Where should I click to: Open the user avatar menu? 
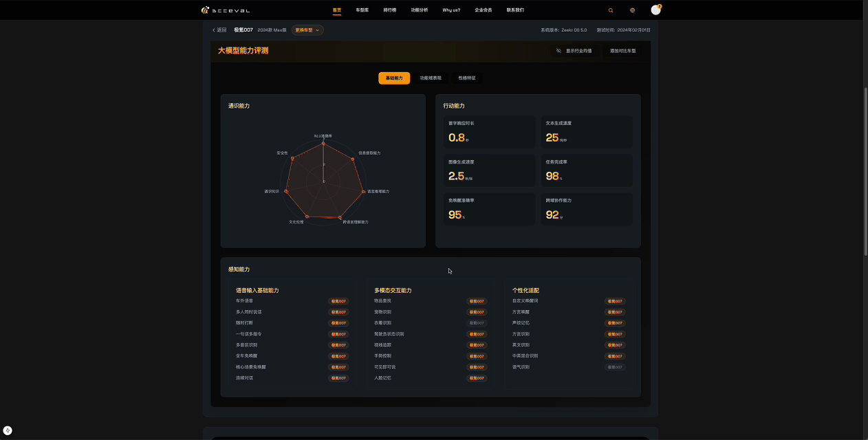(655, 10)
